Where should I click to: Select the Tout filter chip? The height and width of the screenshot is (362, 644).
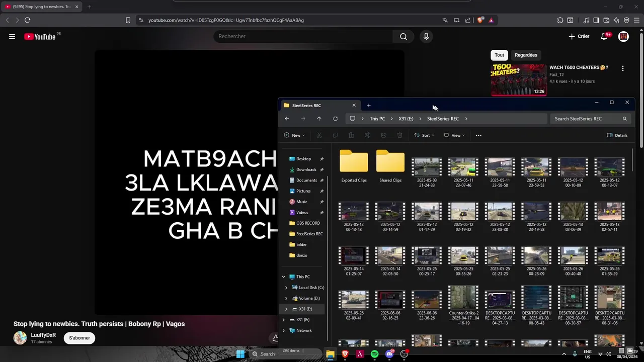coord(499,55)
